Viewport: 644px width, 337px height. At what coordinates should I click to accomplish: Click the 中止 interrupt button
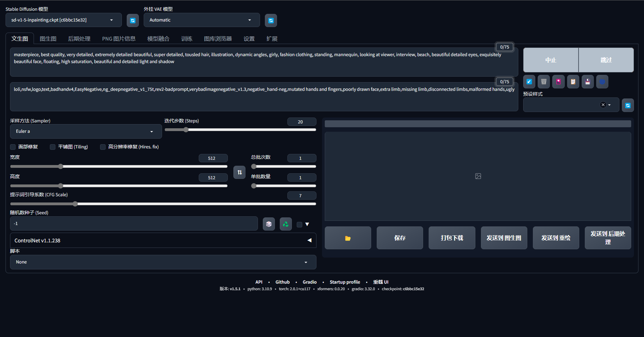(551, 60)
